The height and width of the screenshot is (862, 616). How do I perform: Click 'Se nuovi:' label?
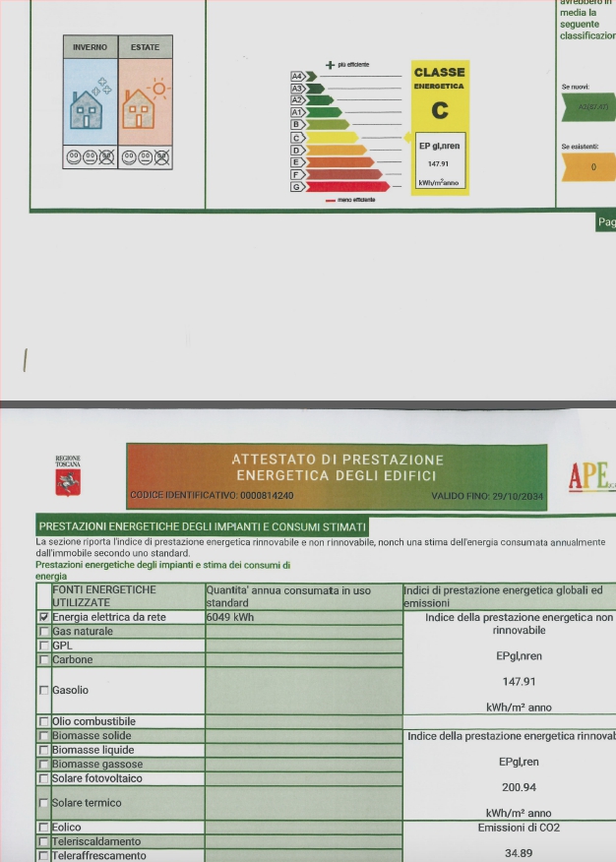576,87
